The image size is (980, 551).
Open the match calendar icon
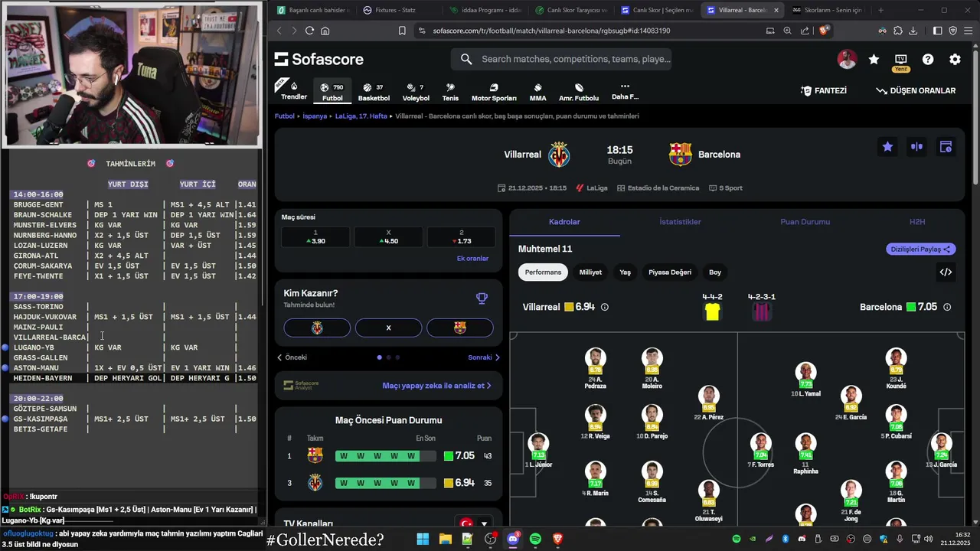(x=946, y=147)
